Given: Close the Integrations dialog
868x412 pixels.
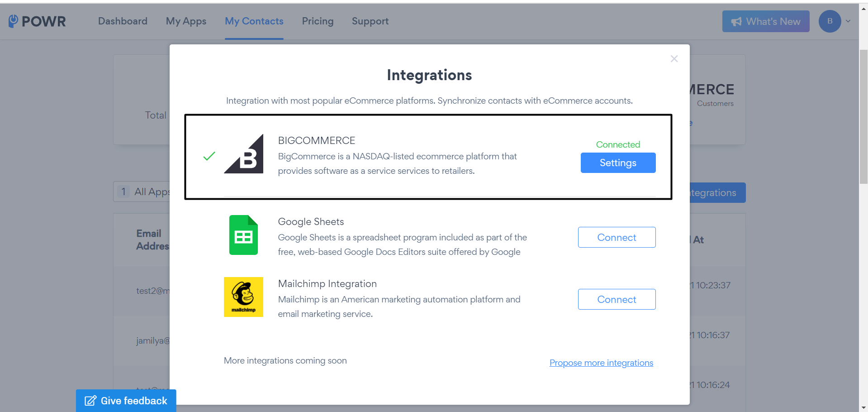Looking at the screenshot, I should tap(674, 59).
